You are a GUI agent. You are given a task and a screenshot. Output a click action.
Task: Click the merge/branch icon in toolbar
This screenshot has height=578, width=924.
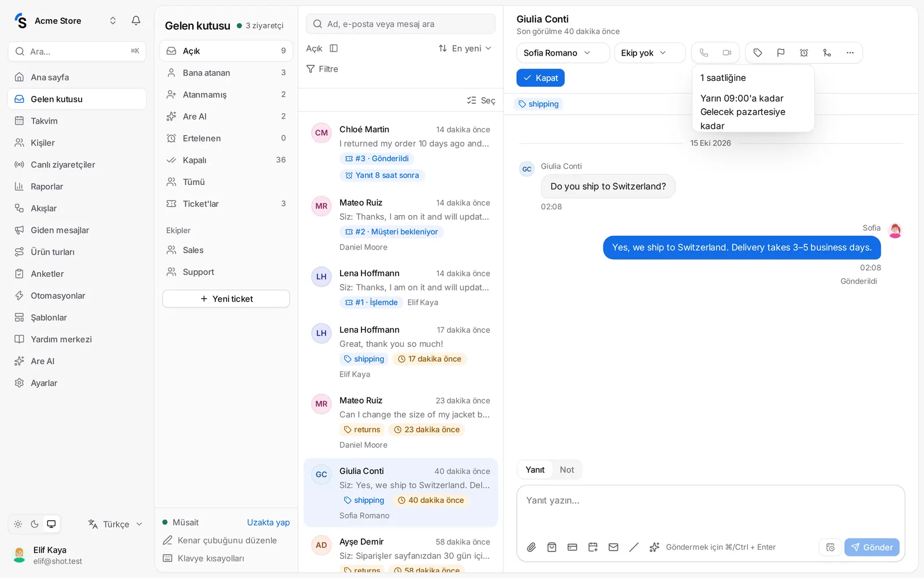pos(827,53)
